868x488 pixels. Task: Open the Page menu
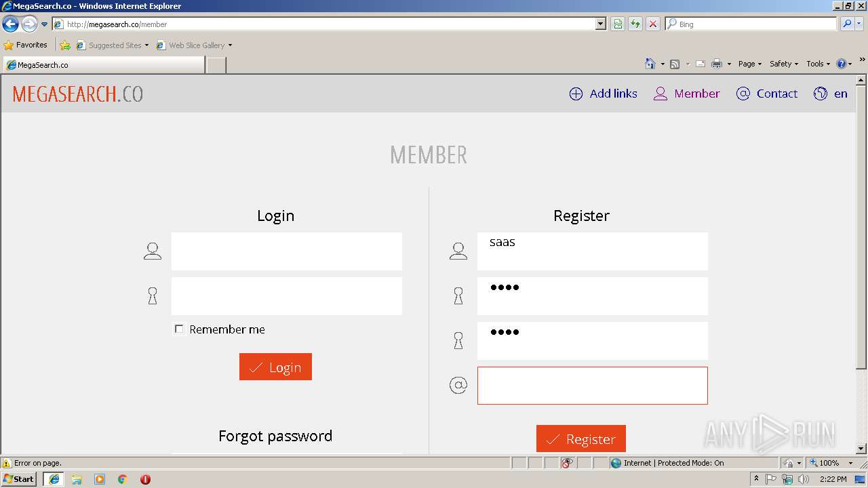coord(750,64)
